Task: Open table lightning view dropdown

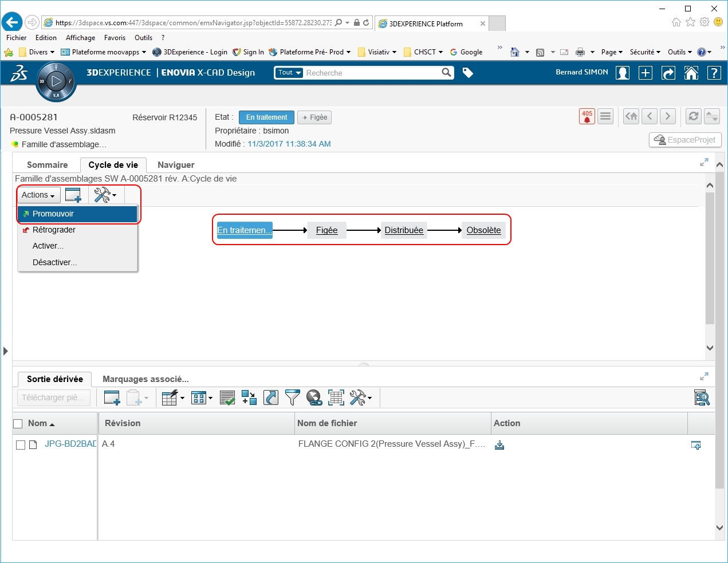Action: click(x=173, y=397)
